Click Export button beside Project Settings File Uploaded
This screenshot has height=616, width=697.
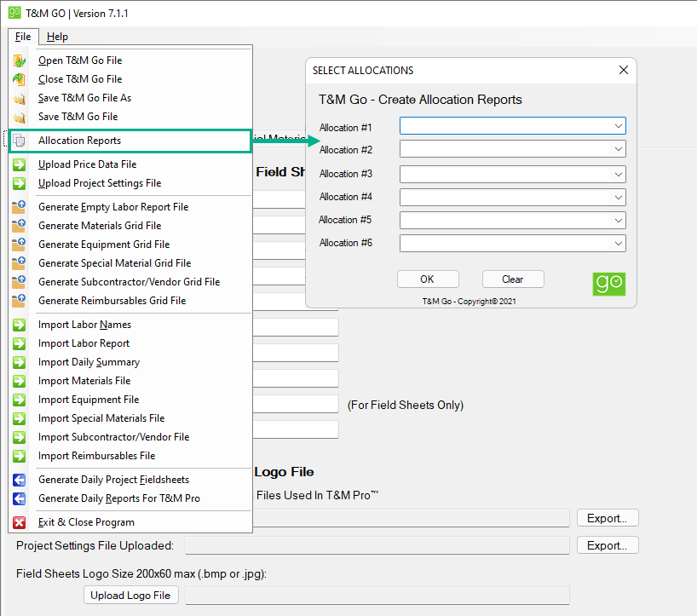(x=608, y=545)
